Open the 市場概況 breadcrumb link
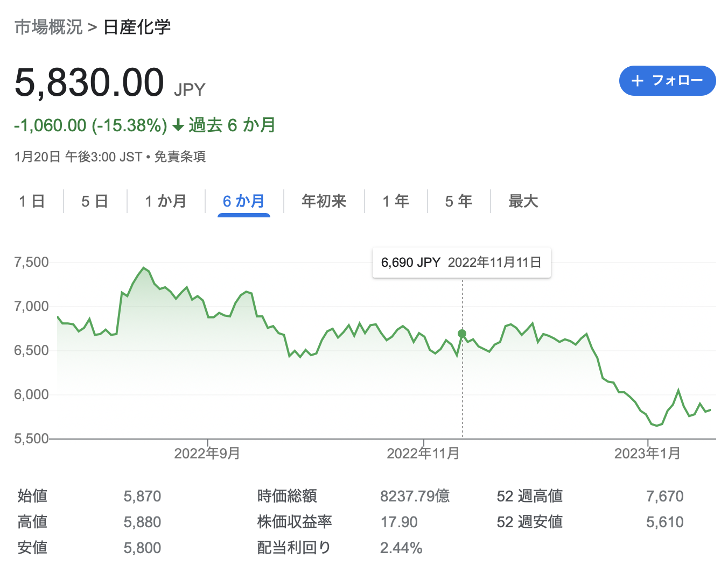This screenshot has height=566, width=728. (x=48, y=27)
